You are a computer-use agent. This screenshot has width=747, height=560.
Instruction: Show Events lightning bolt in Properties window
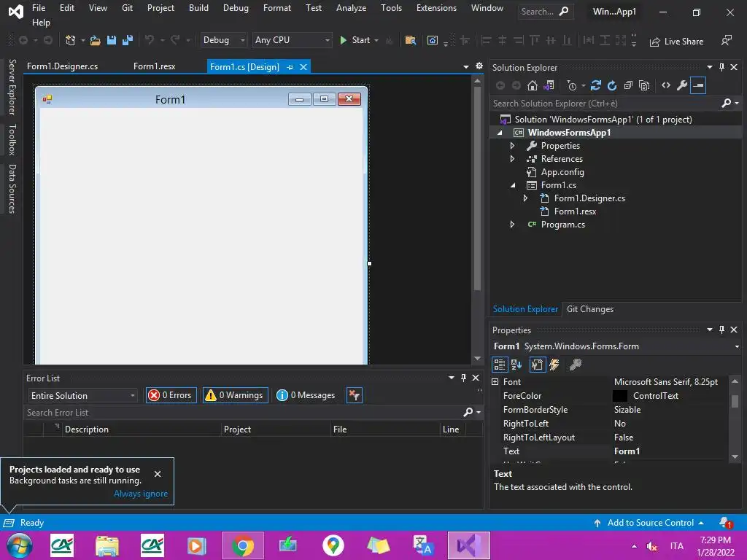554,365
